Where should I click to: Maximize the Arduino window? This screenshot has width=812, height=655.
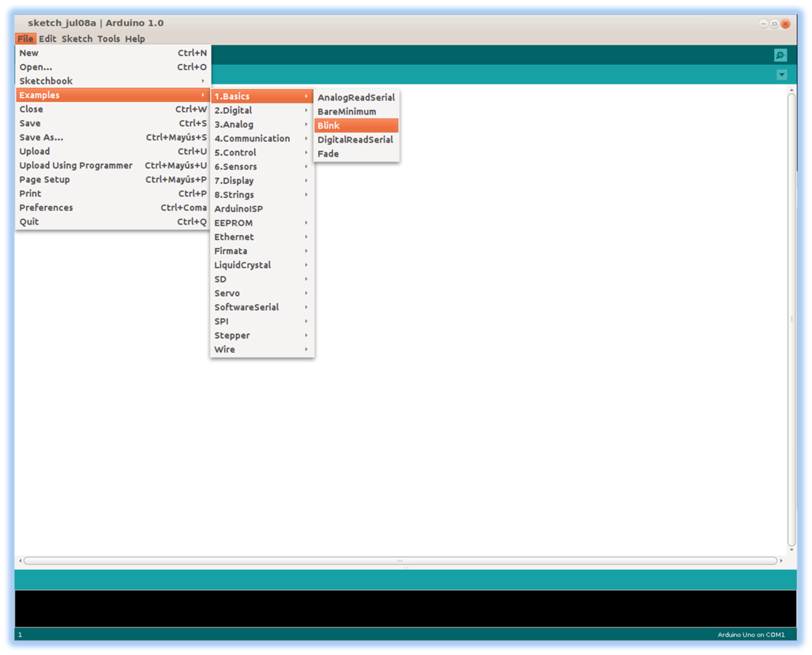[774, 24]
